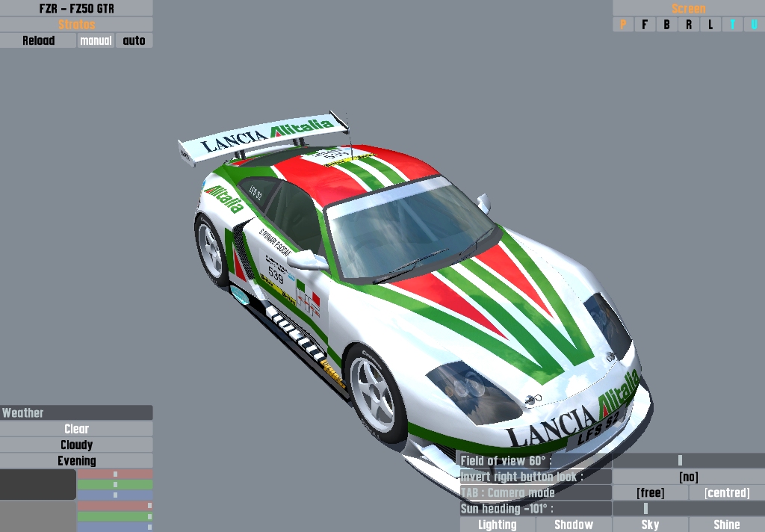Choose Clear weather

coord(76,429)
